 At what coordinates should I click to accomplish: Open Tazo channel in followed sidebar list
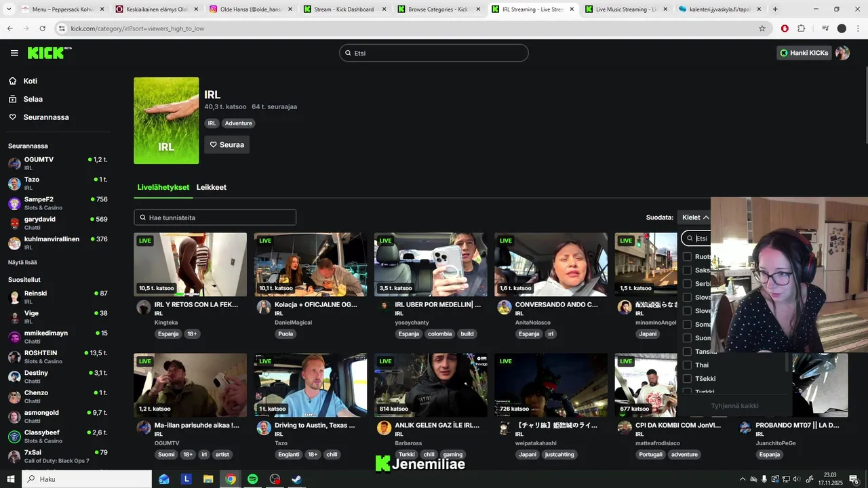point(58,183)
